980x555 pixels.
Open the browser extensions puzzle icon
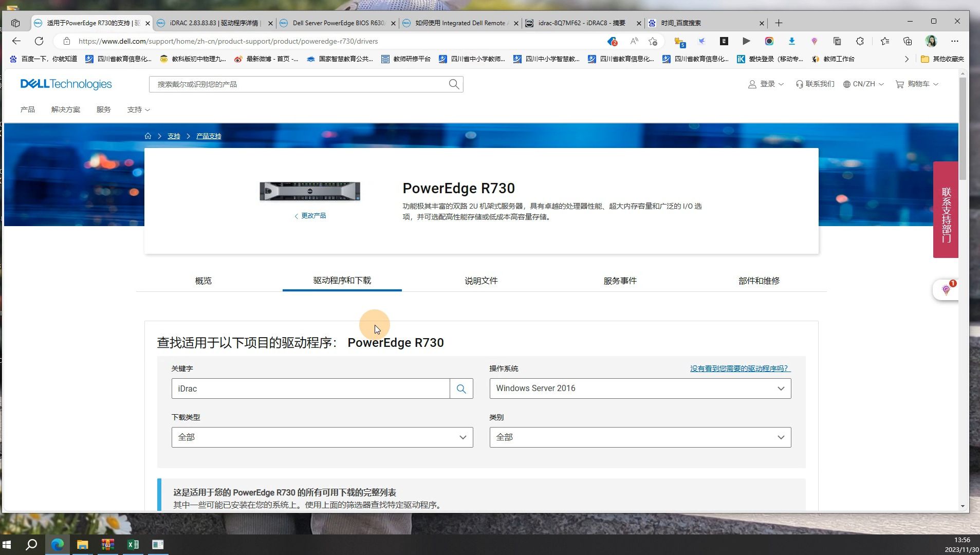point(860,41)
